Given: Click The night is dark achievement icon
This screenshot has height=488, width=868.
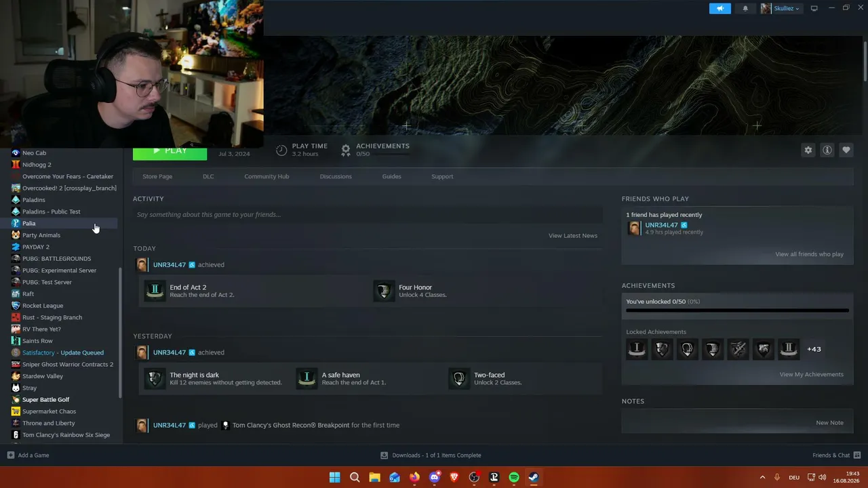Looking at the screenshot, I should click(155, 378).
